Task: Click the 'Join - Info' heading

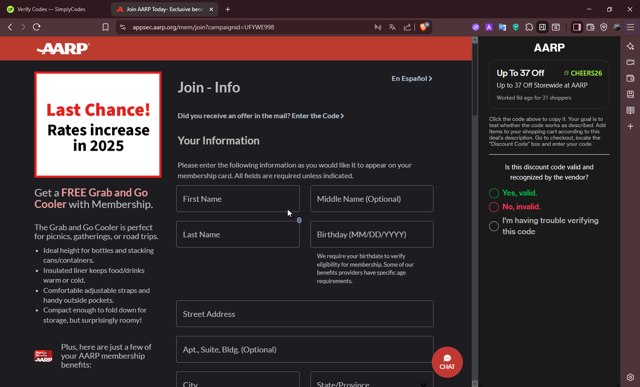Action: pyautogui.click(x=209, y=87)
